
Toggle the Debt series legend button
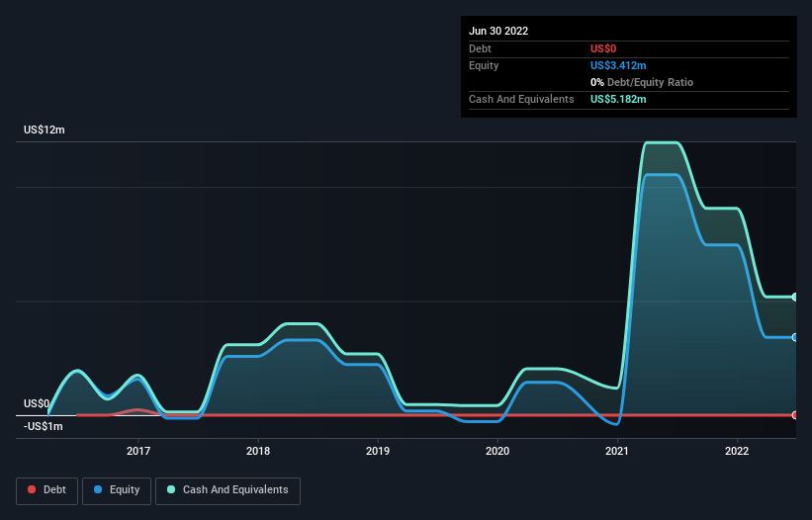pyautogui.click(x=46, y=490)
